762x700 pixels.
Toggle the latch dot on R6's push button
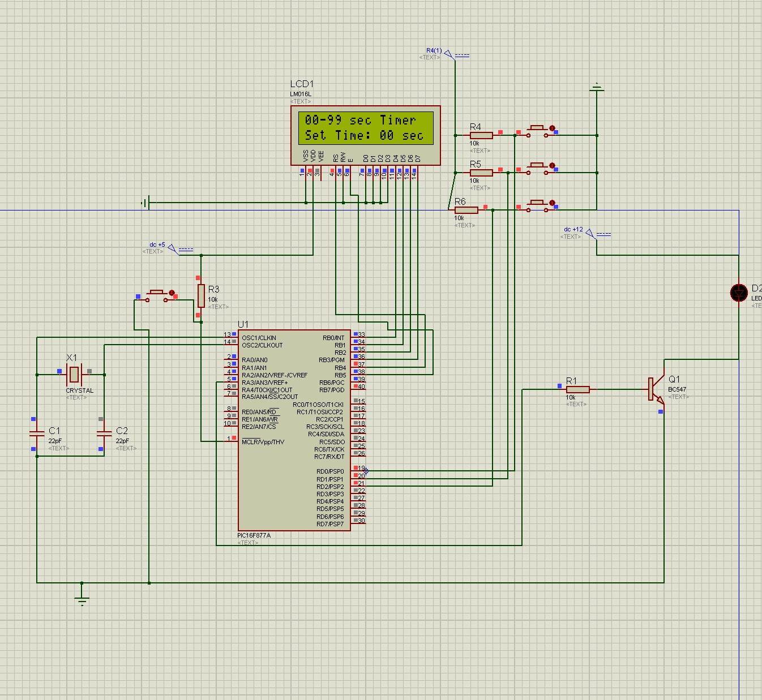(x=552, y=203)
